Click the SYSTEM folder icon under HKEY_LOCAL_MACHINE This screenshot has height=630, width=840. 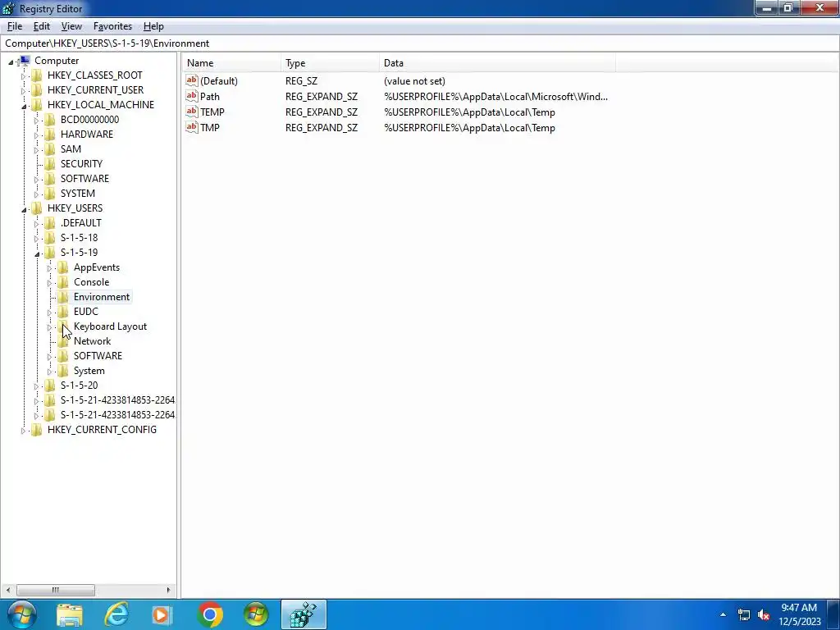point(50,194)
